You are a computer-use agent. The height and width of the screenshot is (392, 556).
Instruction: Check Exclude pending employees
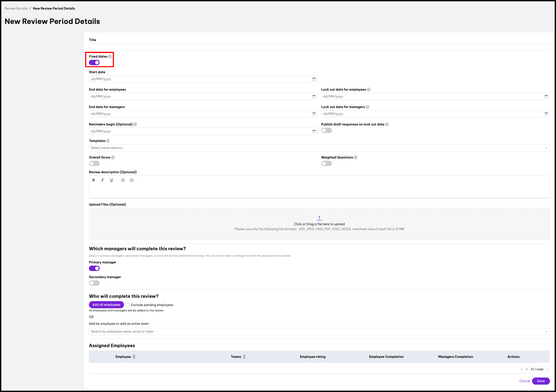[x=127, y=305]
